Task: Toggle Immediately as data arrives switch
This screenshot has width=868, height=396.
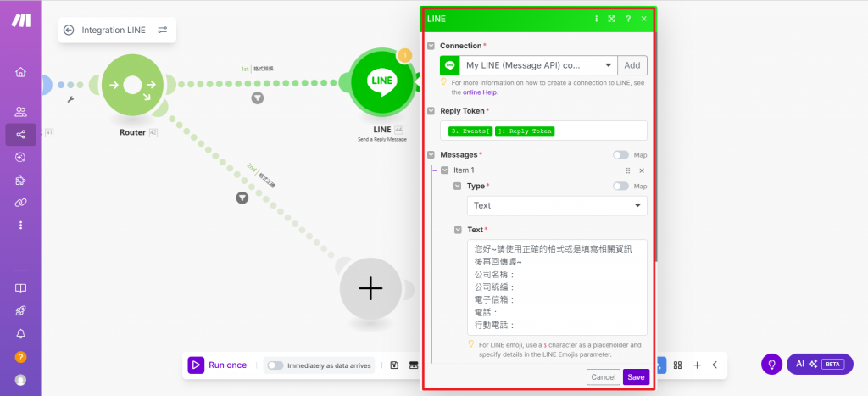Action: pos(275,365)
